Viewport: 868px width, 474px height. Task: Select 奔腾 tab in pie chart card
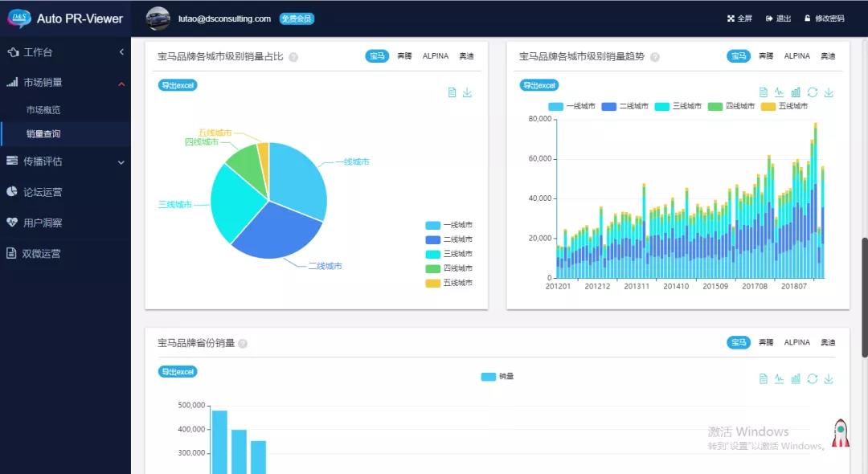tap(404, 56)
